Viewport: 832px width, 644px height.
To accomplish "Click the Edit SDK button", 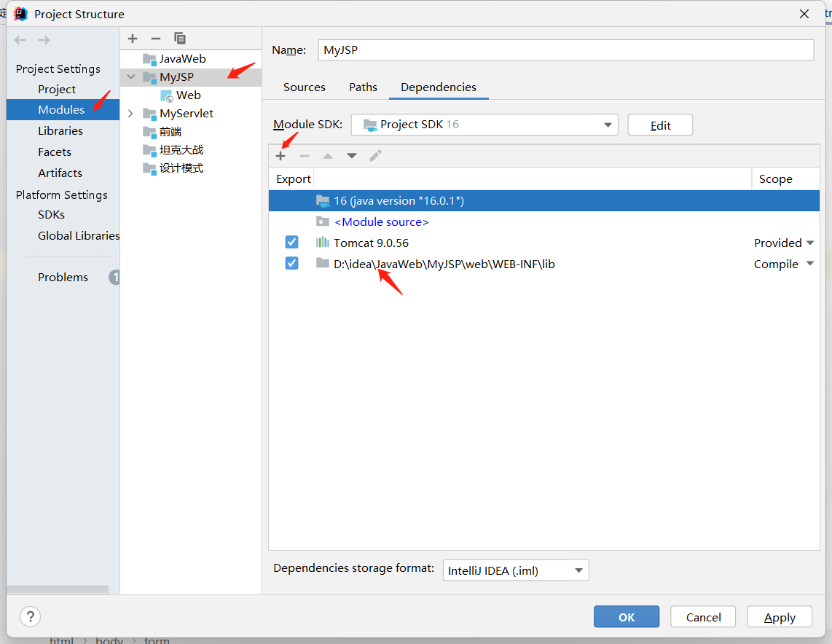I will pyautogui.click(x=660, y=125).
